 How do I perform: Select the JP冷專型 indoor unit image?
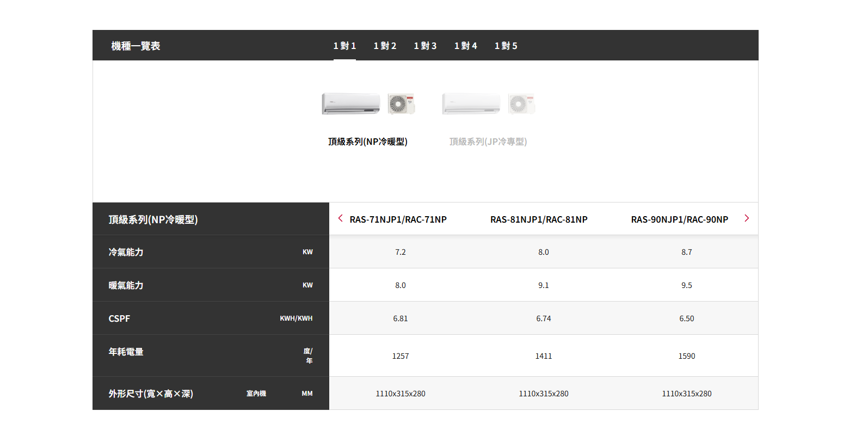point(471,103)
